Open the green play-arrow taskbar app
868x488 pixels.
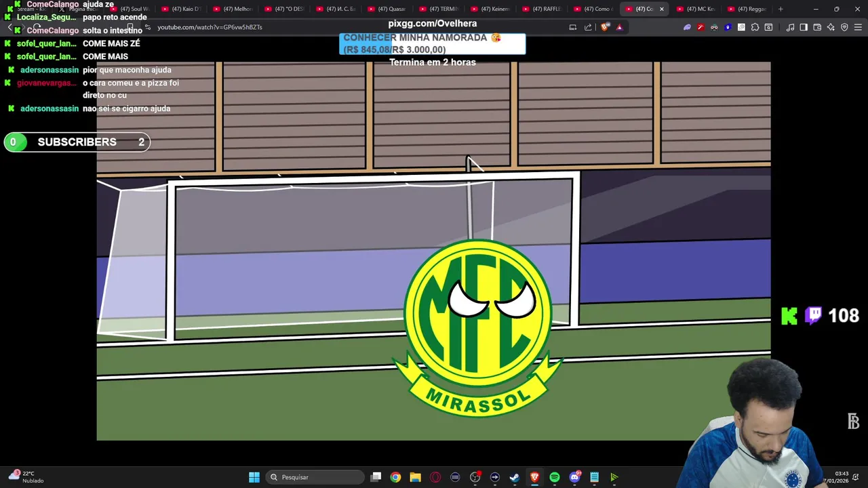point(614,477)
